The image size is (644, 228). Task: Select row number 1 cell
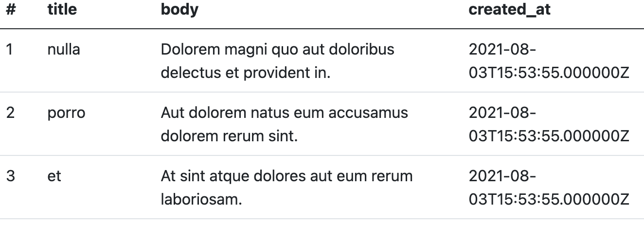click(x=9, y=49)
